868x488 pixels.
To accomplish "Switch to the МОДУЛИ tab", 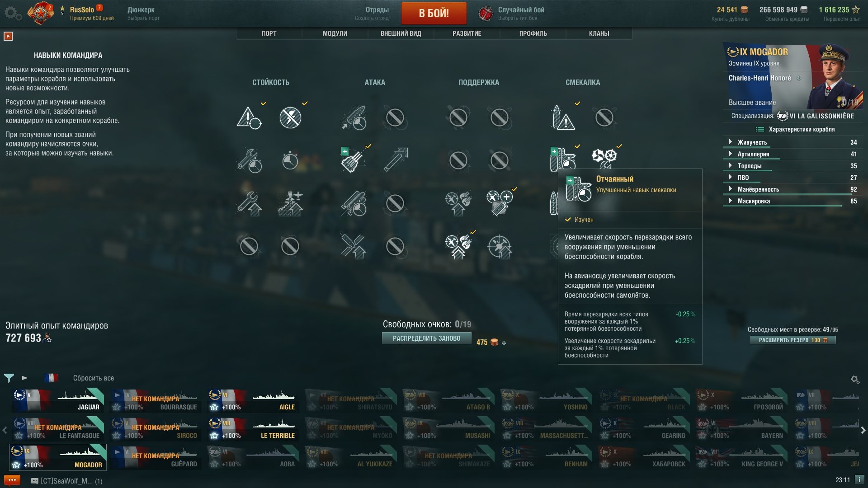I will 335,33.
